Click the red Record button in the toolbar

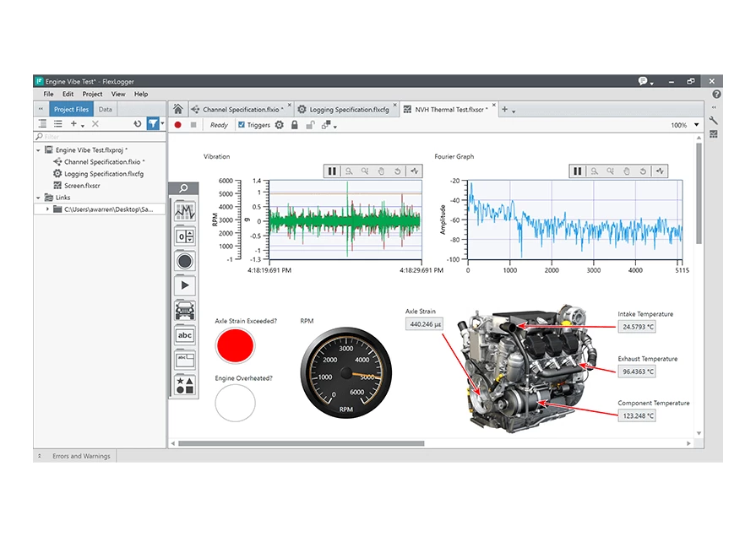178,125
